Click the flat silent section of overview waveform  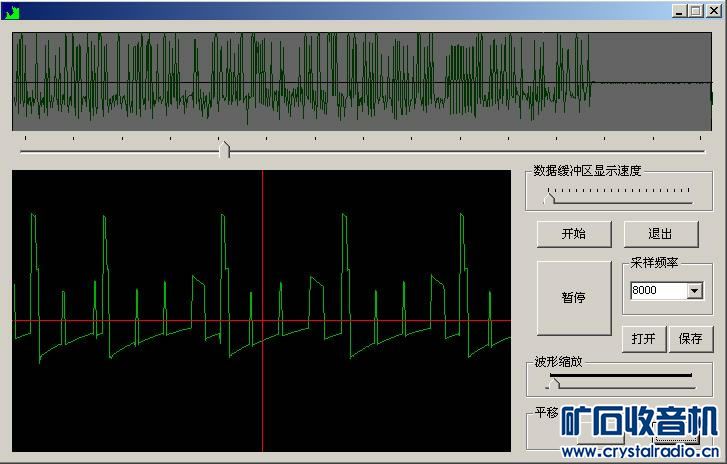(650, 82)
